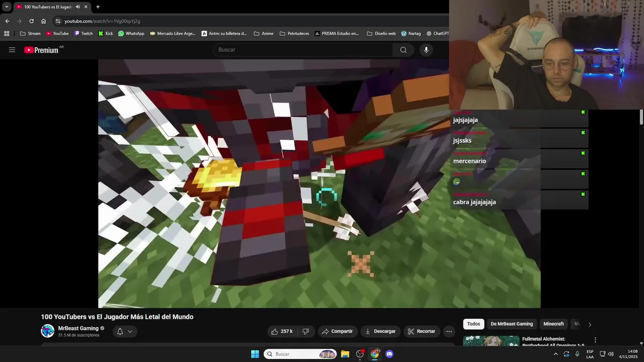Select De MrBeast Gaming filter chip
644x362 pixels.
pos(512,324)
